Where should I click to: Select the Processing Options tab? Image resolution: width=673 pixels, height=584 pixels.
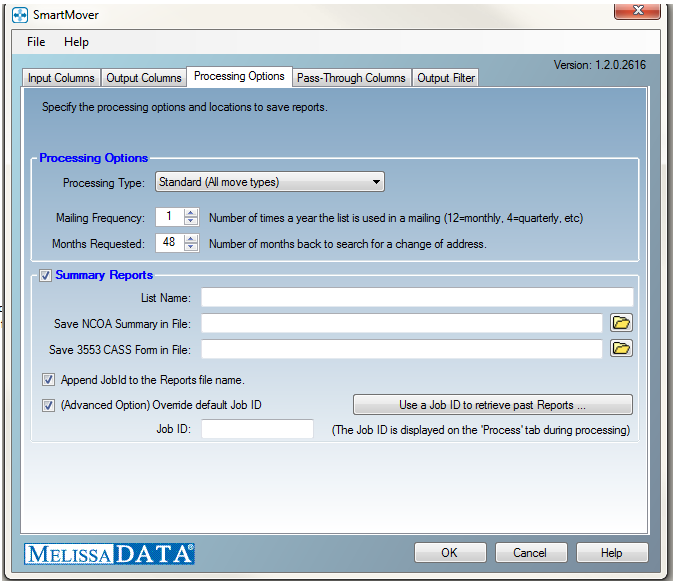(239, 76)
